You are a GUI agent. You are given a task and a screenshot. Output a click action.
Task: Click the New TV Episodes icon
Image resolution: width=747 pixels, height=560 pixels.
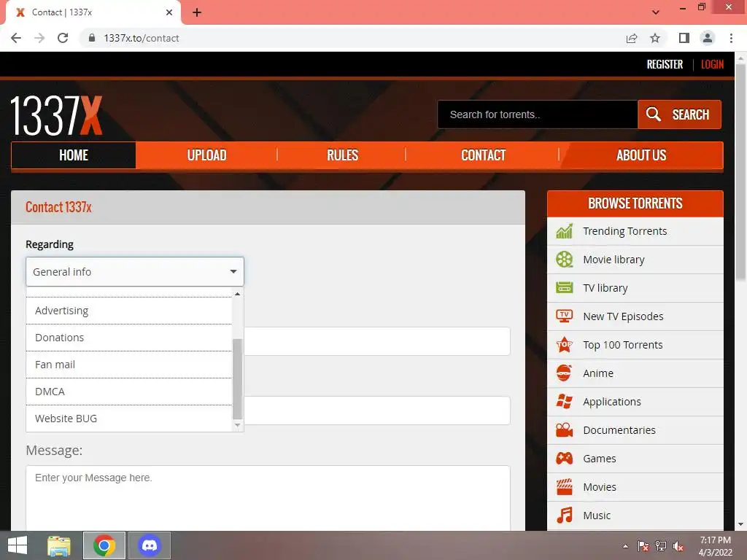tap(565, 316)
